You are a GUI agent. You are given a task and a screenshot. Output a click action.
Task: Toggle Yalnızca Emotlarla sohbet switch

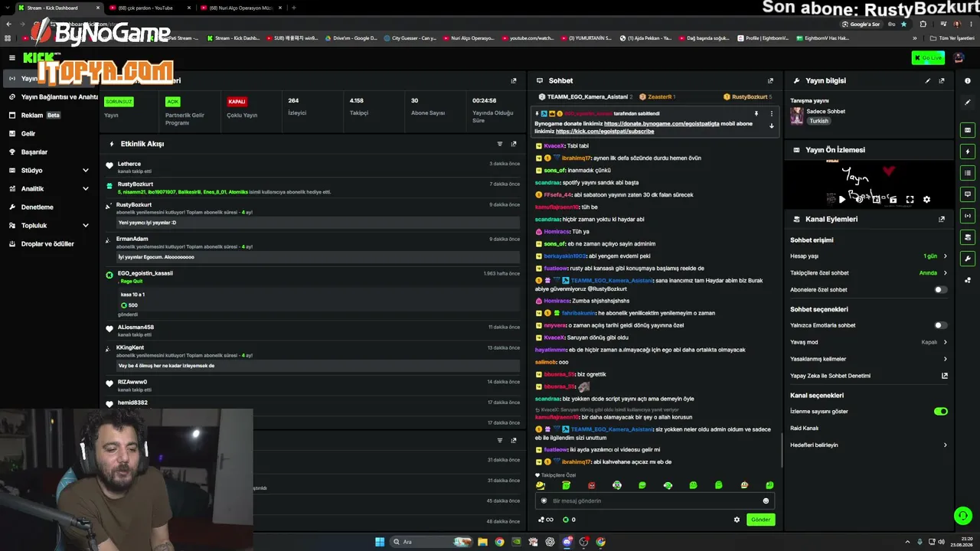(941, 325)
